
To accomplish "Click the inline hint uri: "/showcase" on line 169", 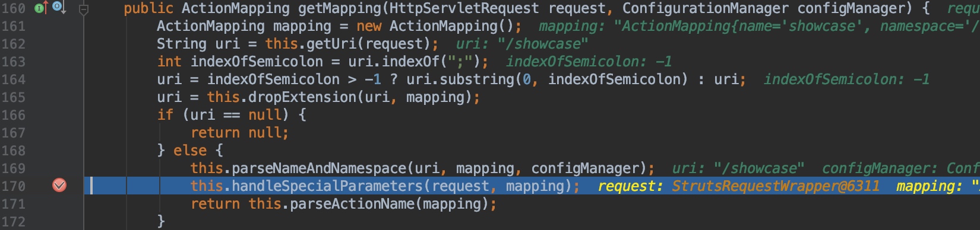I will [x=738, y=168].
